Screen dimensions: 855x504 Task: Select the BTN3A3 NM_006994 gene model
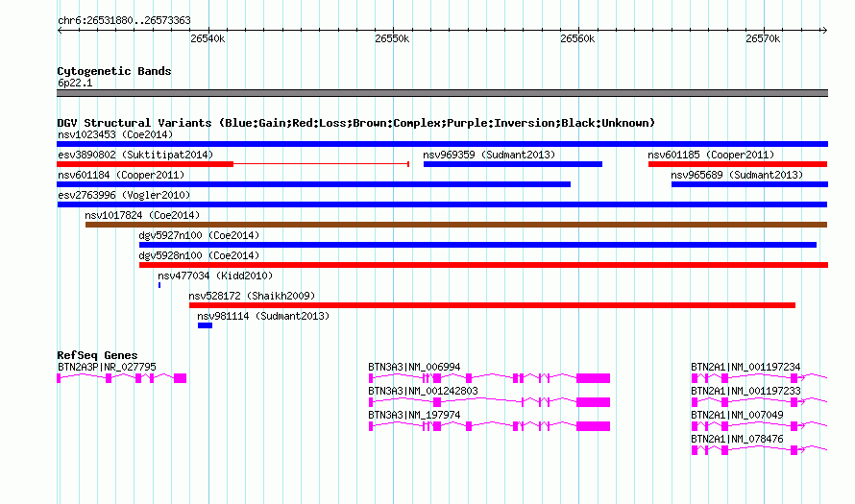(489, 378)
